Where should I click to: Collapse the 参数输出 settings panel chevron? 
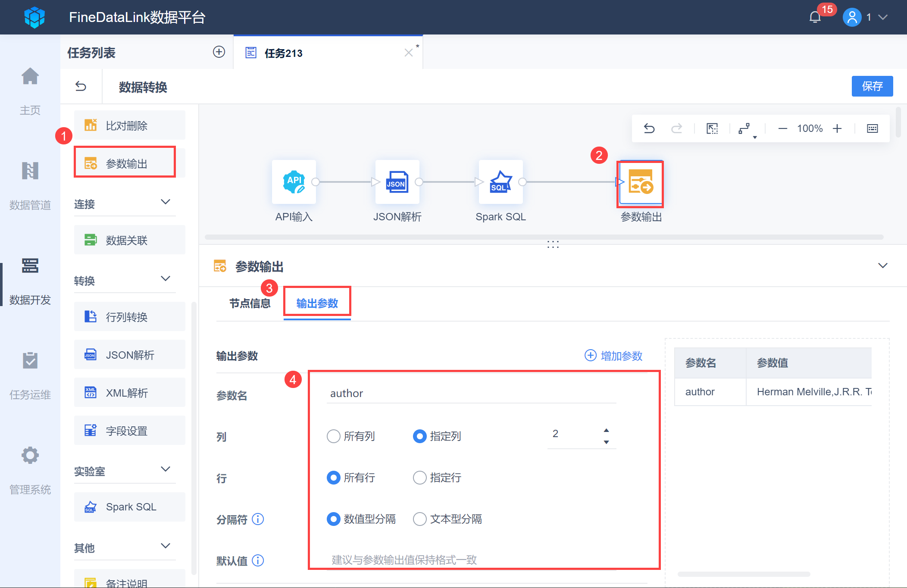(x=883, y=266)
